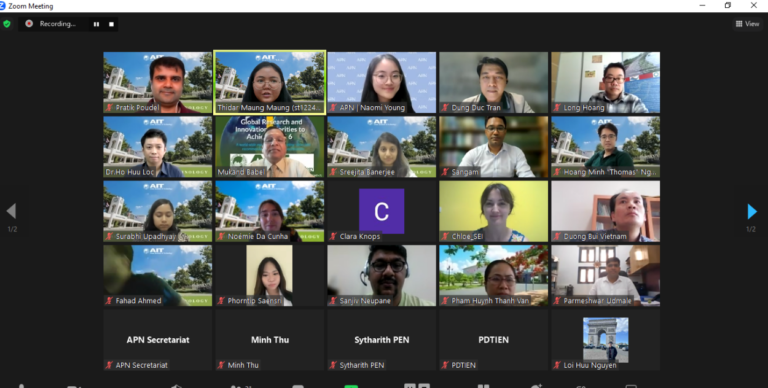Screen dimensions: 768x388
Task: Click Dung Duc Tran's muted mic icon
Action: click(x=445, y=108)
